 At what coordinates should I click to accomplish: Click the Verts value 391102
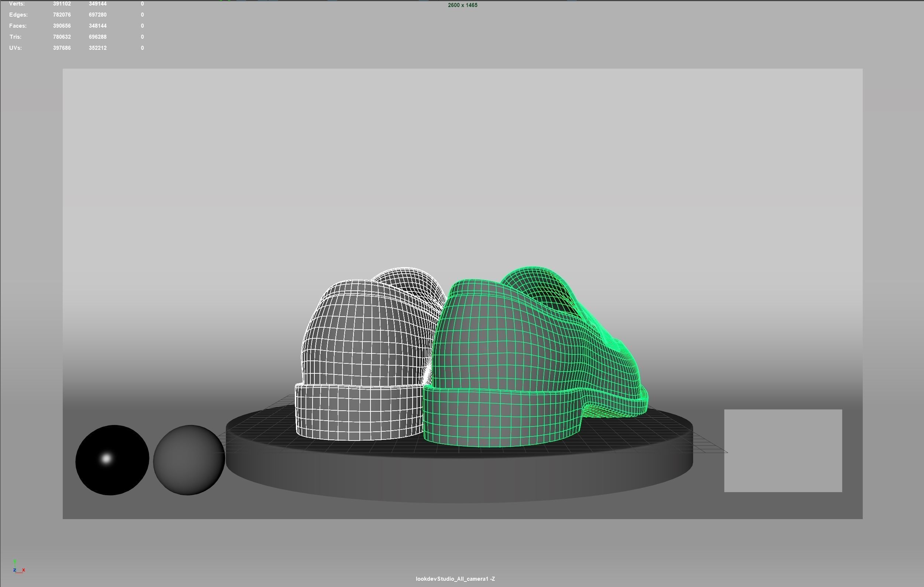pos(62,3)
